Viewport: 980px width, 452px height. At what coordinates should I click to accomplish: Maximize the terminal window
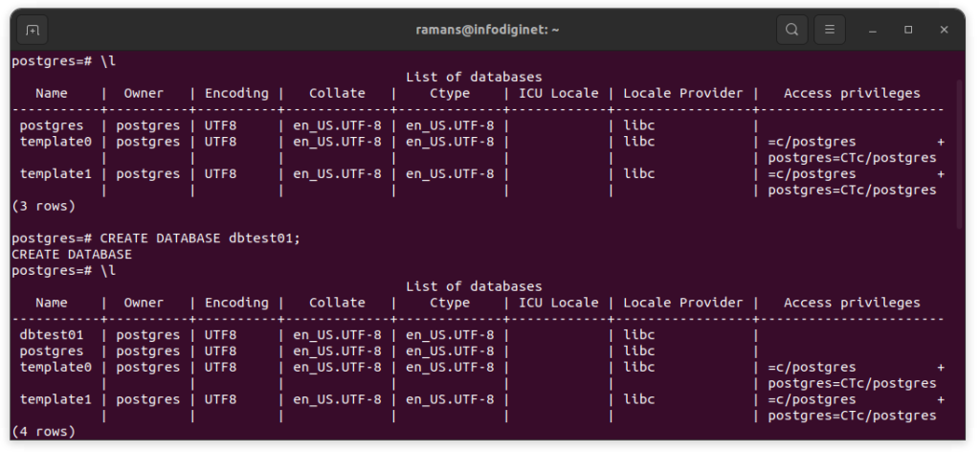[x=908, y=30]
